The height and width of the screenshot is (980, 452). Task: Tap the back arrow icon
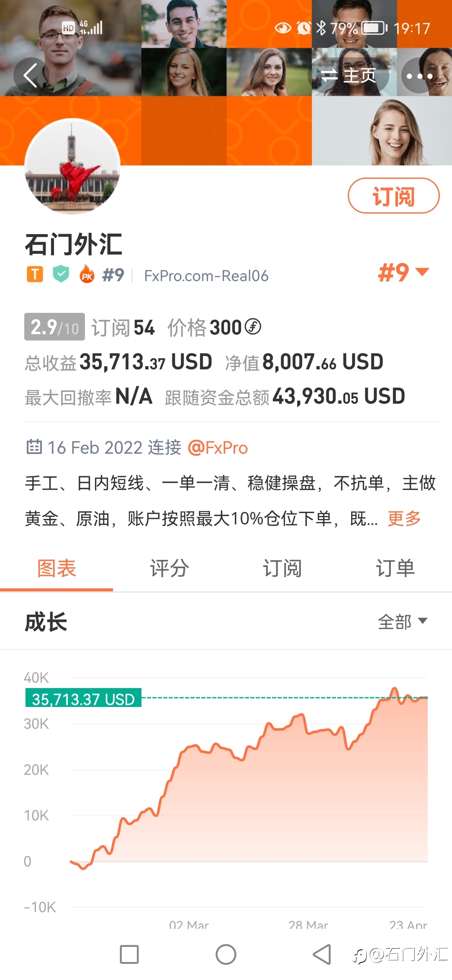(x=31, y=75)
